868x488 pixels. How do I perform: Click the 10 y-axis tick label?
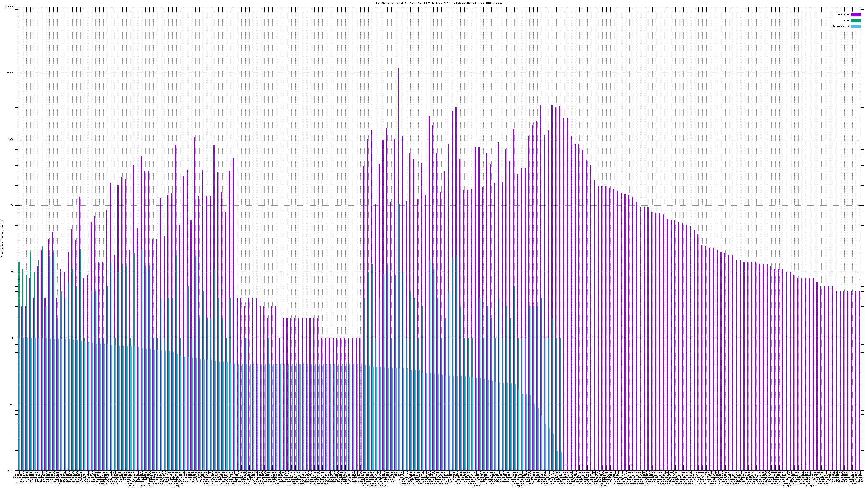pos(12,272)
